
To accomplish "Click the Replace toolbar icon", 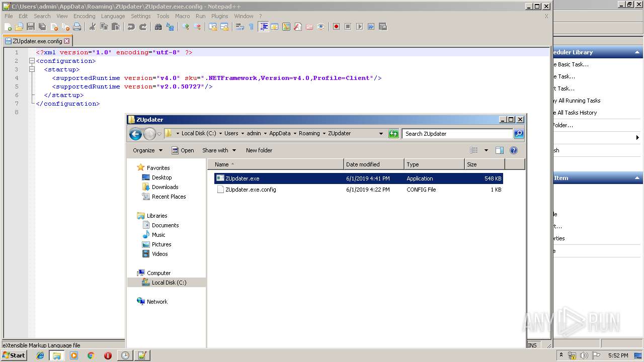I will point(170,27).
